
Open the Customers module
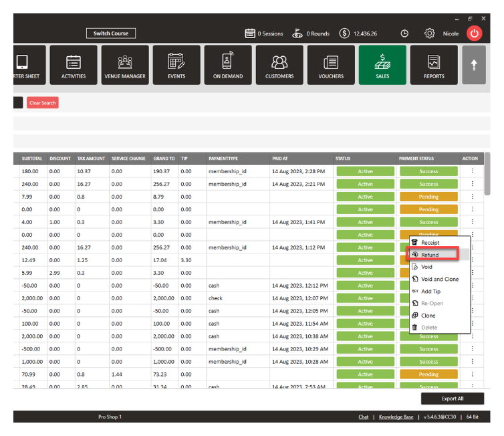tap(279, 65)
